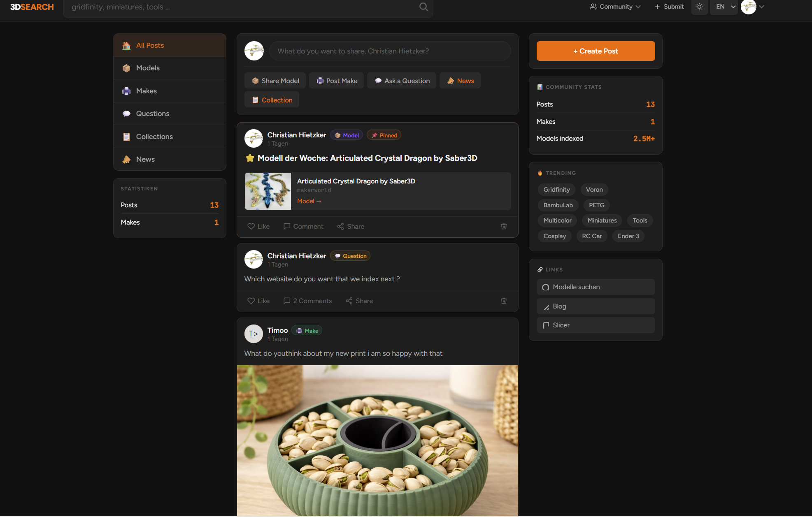Image resolution: width=812 pixels, height=517 pixels.
Task: Select the Share Model cube icon
Action: (x=256, y=81)
